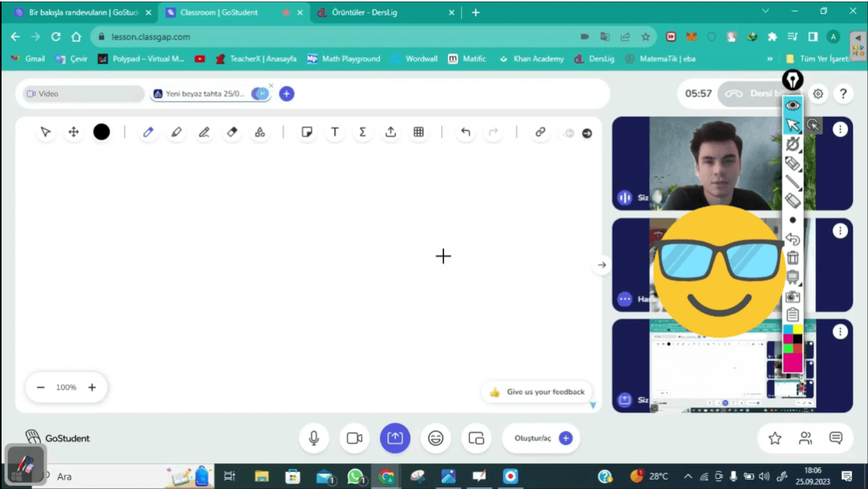
Task: Click the 'Oluştur/aç' button
Action: pos(542,438)
